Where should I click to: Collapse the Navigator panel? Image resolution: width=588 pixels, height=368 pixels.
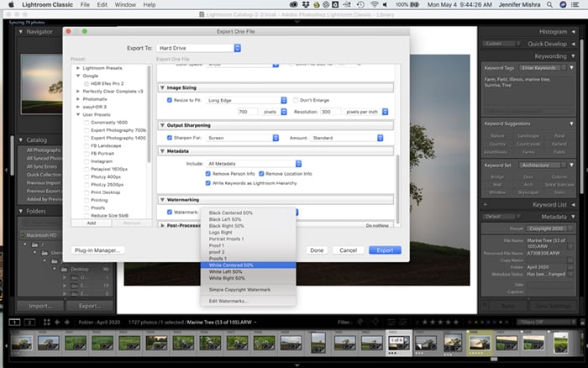coord(21,32)
